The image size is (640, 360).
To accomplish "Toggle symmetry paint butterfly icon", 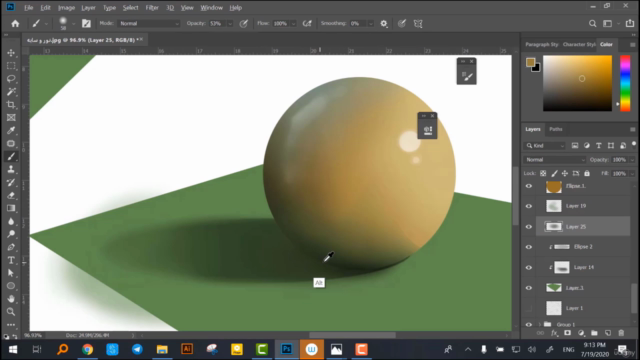I will (x=418, y=24).
